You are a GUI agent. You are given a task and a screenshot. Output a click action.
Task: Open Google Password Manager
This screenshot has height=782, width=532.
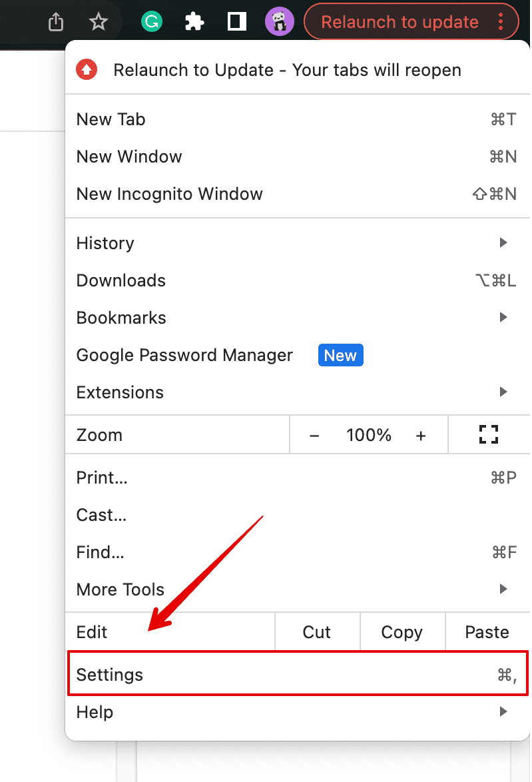point(184,355)
